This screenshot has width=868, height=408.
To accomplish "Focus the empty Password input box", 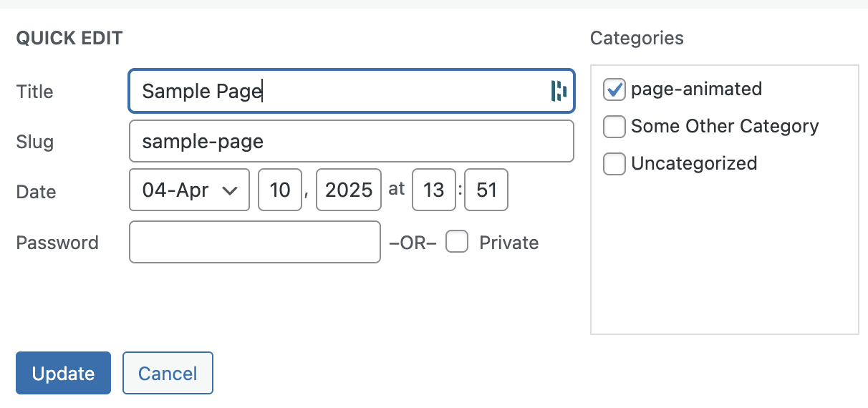I will click(254, 242).
